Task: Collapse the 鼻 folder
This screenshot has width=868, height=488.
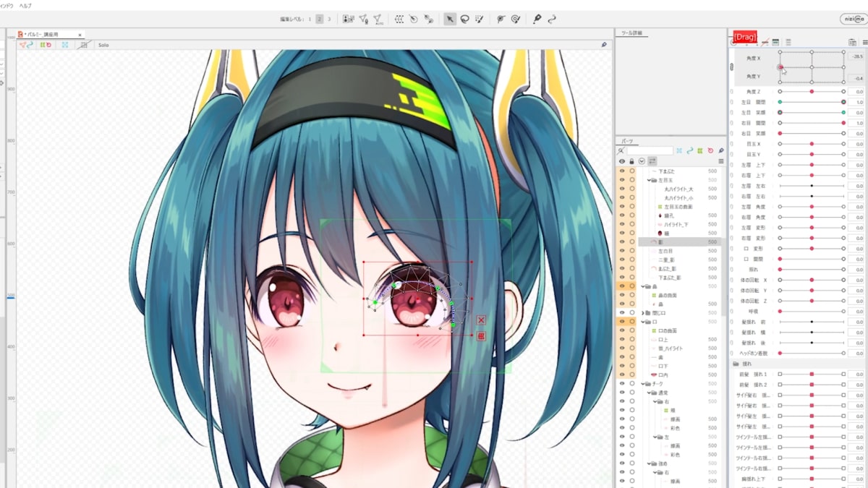Action: pos(644,286)
